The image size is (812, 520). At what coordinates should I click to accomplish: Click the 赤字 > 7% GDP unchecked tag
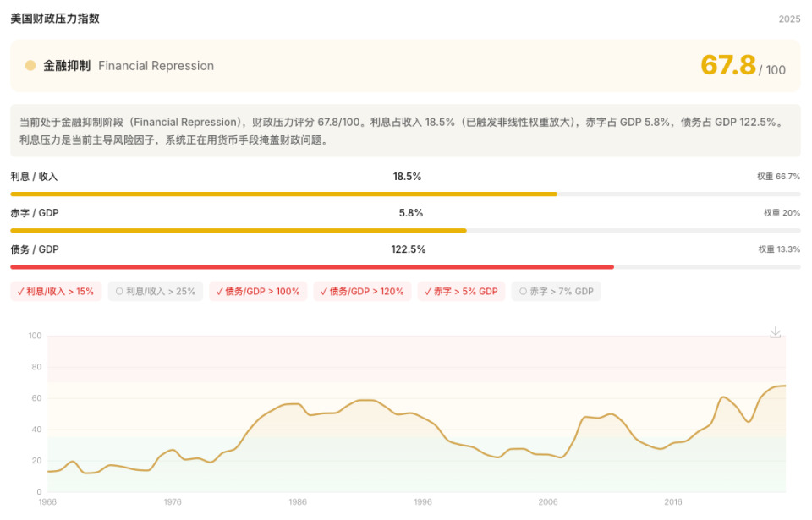pyautogui.click(x=557, y=292)
